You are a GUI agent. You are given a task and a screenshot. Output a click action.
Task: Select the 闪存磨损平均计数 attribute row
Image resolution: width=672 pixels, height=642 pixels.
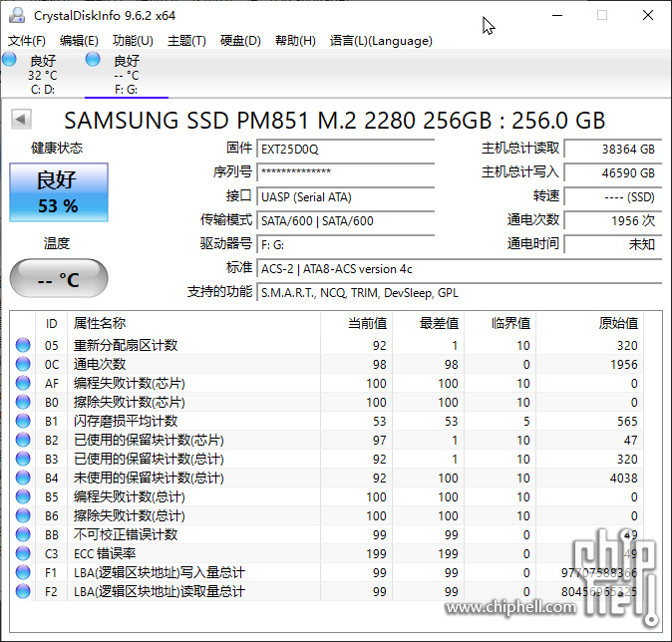click(327, 421)
